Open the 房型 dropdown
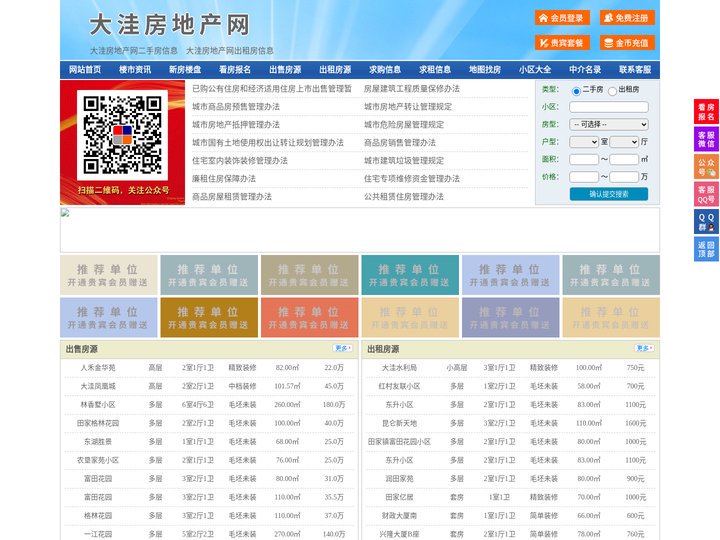This screenshot has height=540, width=720. click(x=609, y=124)
